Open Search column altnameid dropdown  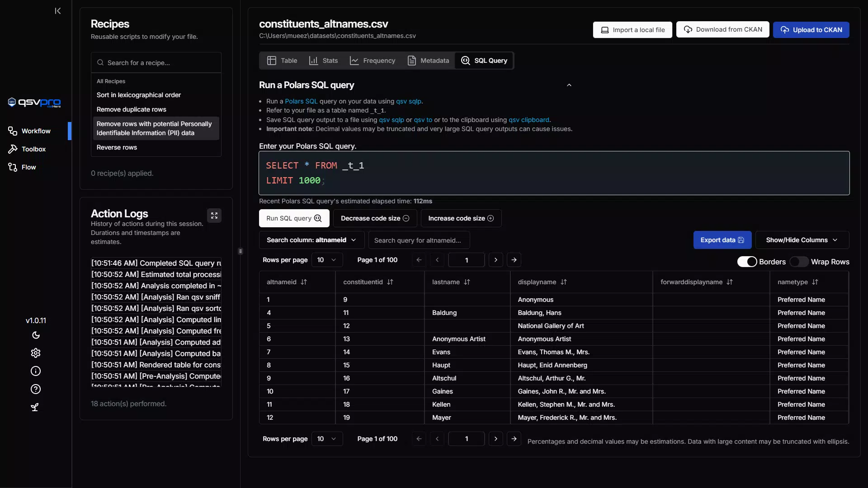tap(311, 240)
